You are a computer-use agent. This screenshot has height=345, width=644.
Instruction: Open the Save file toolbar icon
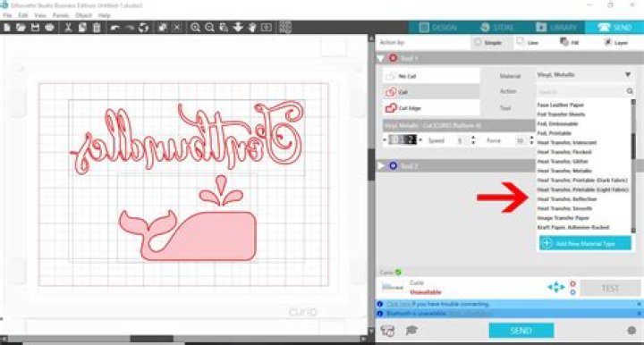(x=35, y=28)
